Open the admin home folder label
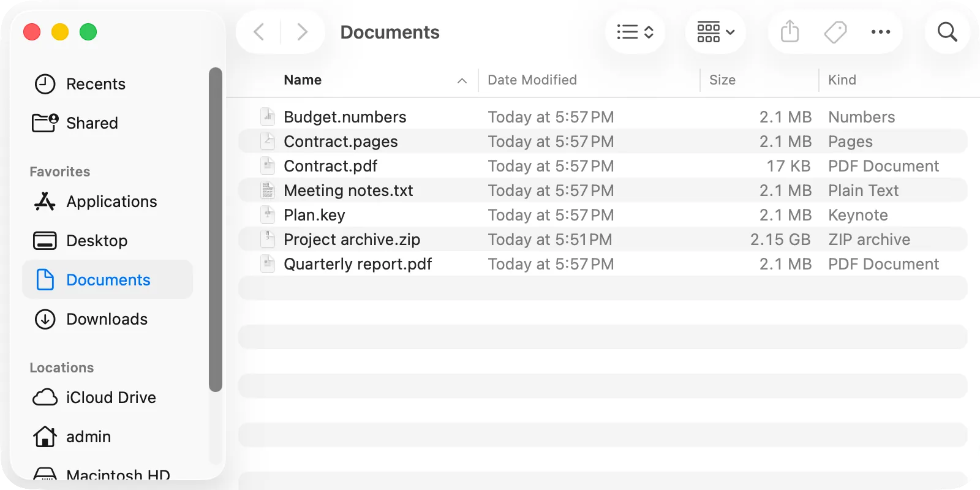Screen dimensions: 980x490 coord(89,437)
